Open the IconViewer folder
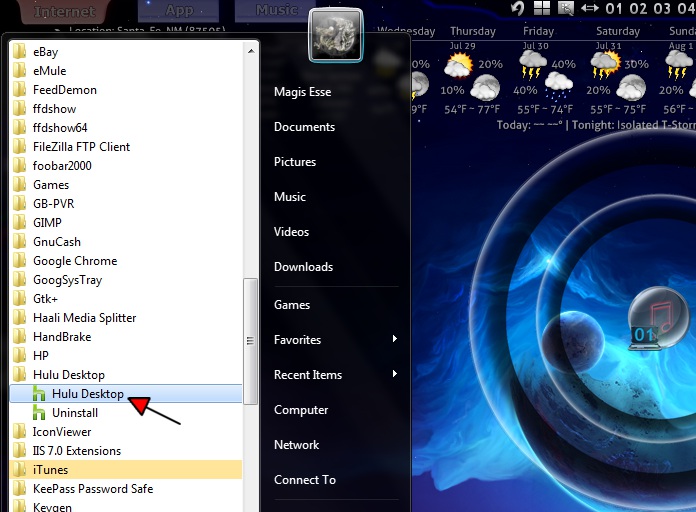The image size is (696, 512). (x=126, y=432)
